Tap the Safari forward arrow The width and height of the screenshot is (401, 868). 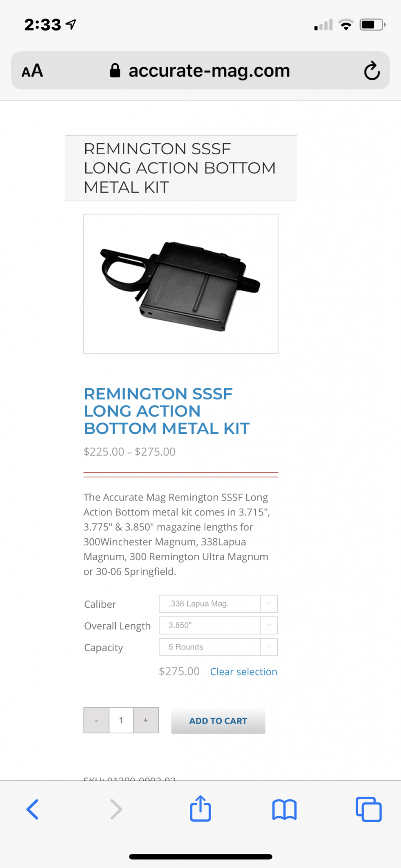coord(116,810)
